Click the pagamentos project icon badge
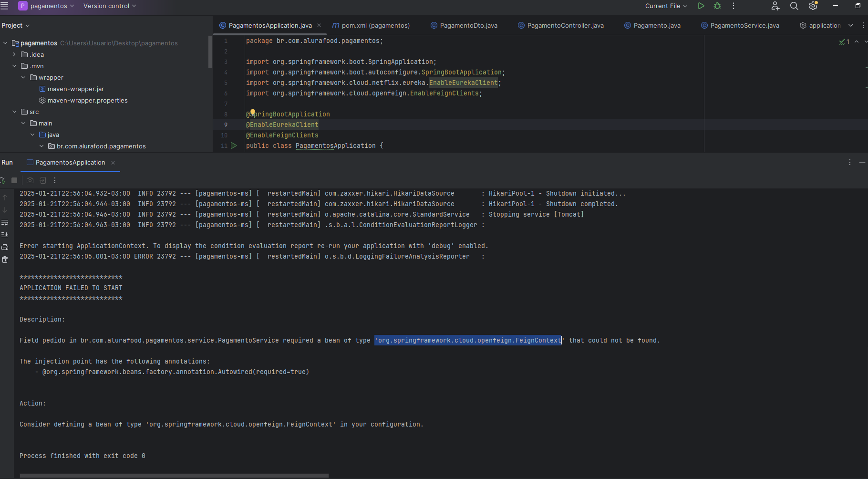This screenshot has height=479, width=868. 22,6
